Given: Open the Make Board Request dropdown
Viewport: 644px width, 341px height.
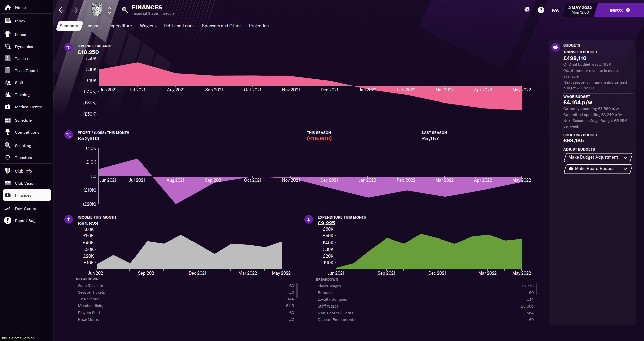Looking at the screenshot, I should tap(598, 169).
